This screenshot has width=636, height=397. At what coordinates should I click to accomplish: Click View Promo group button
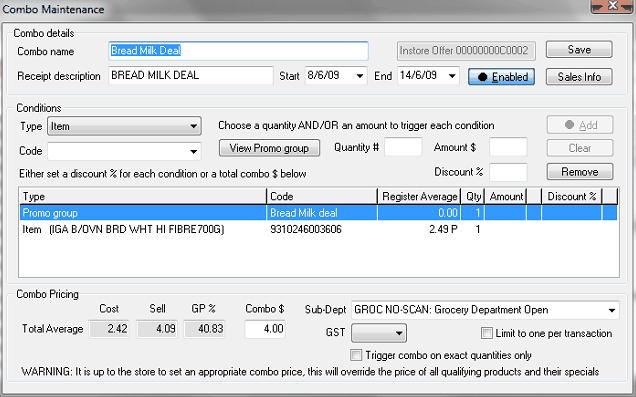point(269,148)
